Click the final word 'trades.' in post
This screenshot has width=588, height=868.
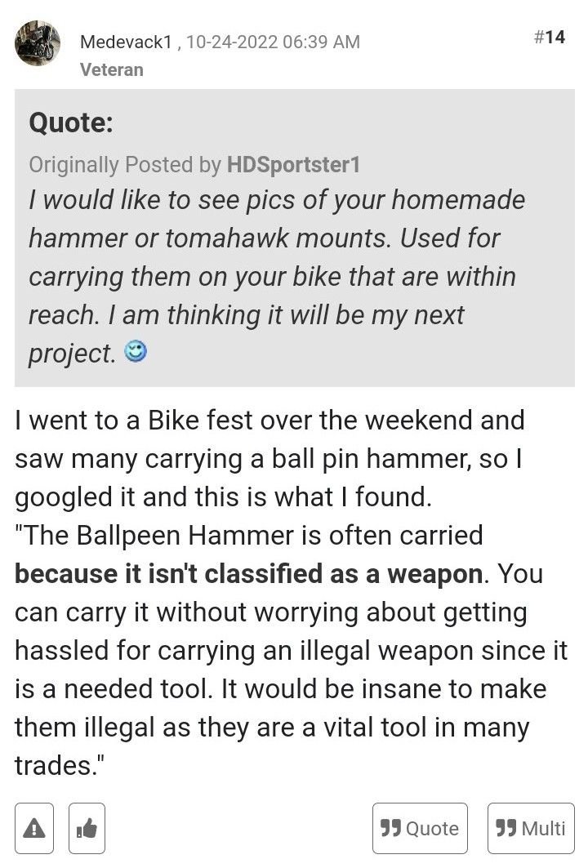[x=52, y=766]
